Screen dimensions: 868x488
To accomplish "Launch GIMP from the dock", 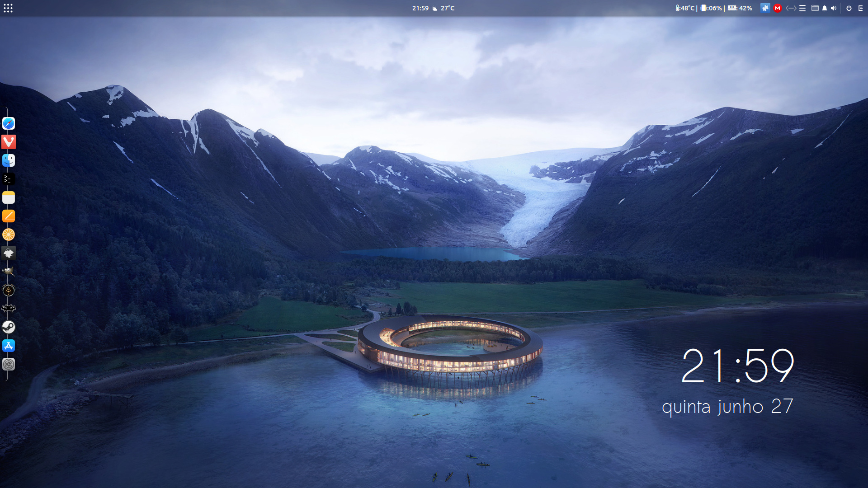I will pos(9,272).
